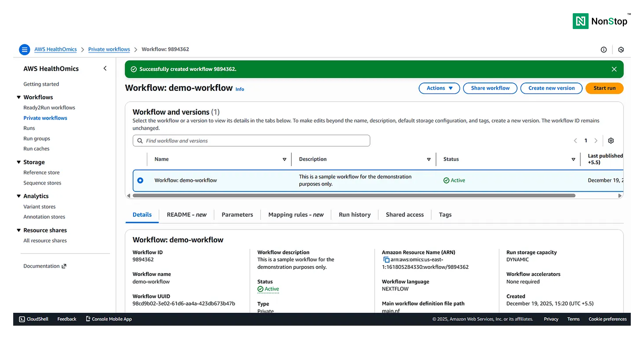Click the horizontal table scrollbar
Image resolution: width=644 pixels, height=339 pixels.
tap(354, 196)
